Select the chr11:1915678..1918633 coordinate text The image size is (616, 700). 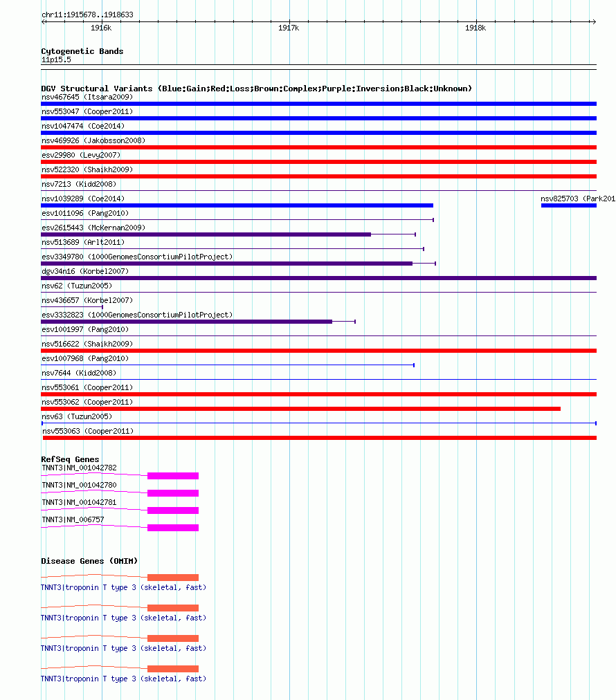[87, 15]
